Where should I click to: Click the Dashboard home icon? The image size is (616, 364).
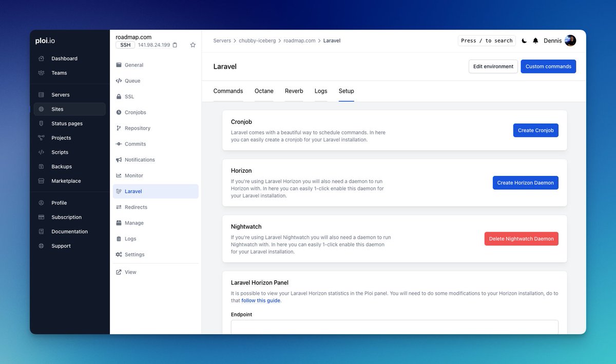click(x=41, y=58)
